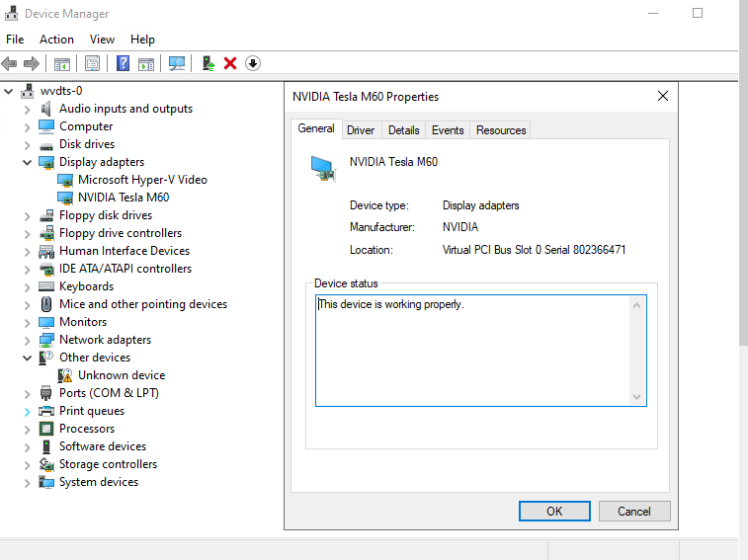Collapse the wvdts-0 root node
The width and height of the screenshot is (748, 560).
8,91
